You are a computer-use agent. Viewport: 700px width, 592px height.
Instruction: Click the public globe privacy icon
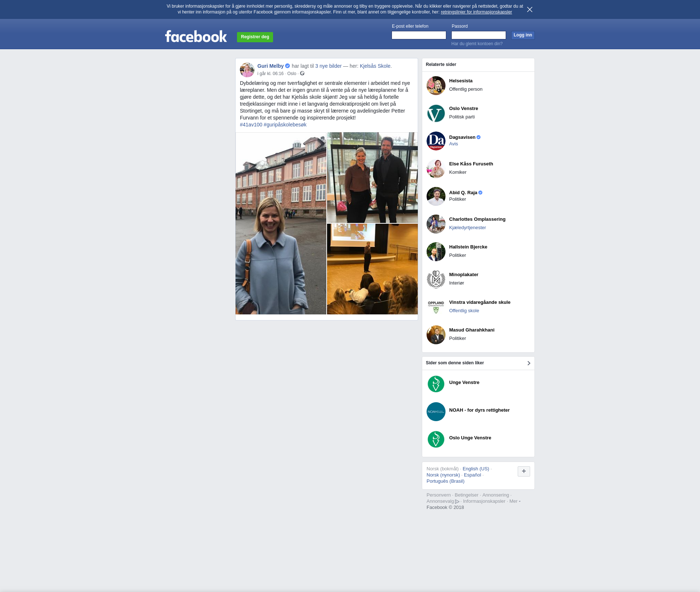(x=302, y=74)
